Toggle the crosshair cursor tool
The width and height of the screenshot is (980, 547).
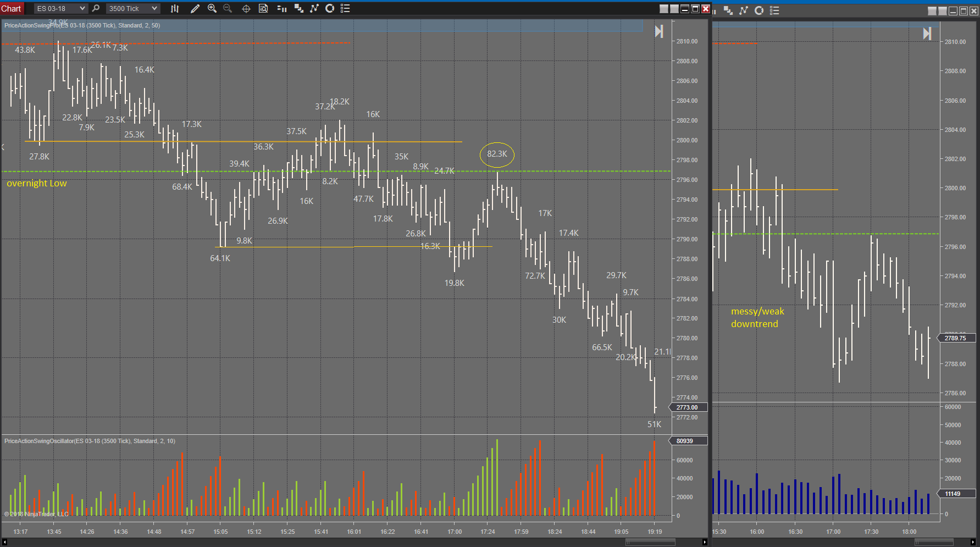[x=246, y=8]
